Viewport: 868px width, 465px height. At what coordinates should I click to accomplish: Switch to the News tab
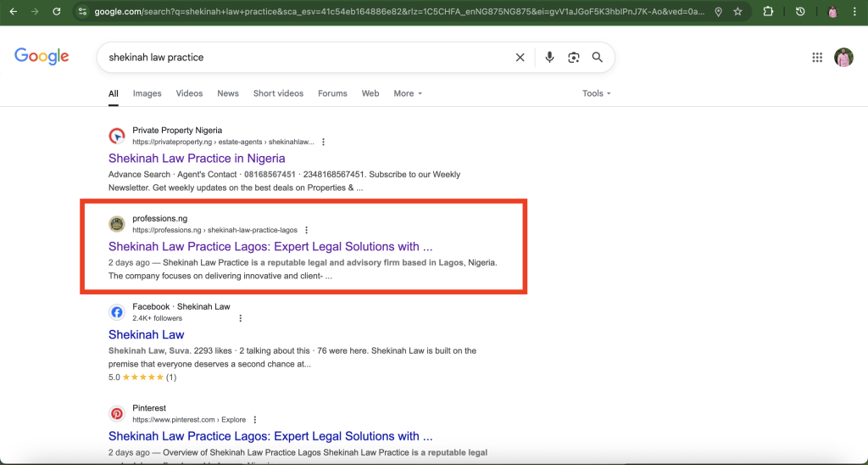228,93
